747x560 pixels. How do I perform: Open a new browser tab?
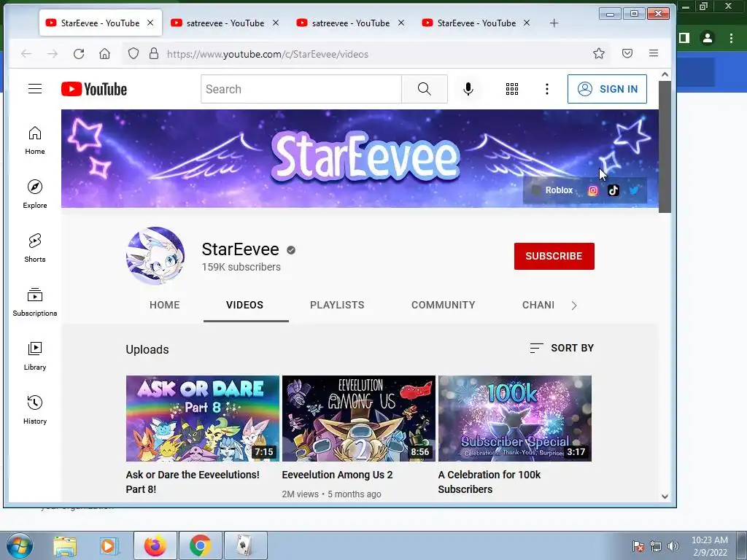pos(554,23)
